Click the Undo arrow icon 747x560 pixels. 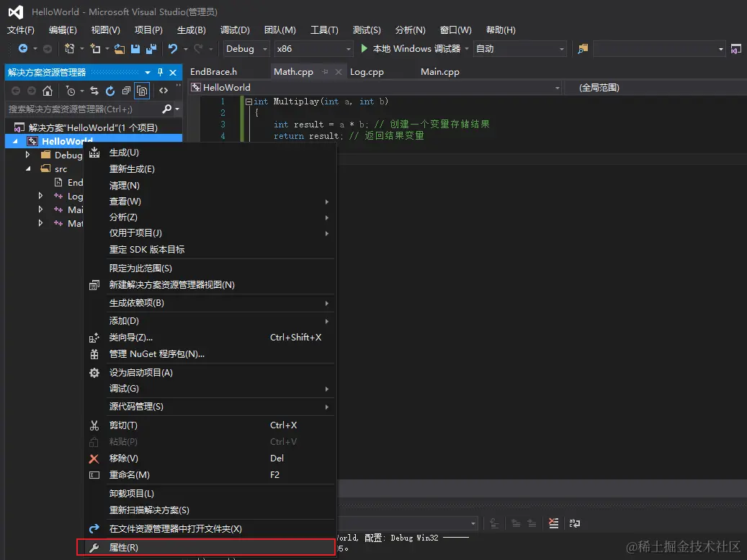click(173, 48)
